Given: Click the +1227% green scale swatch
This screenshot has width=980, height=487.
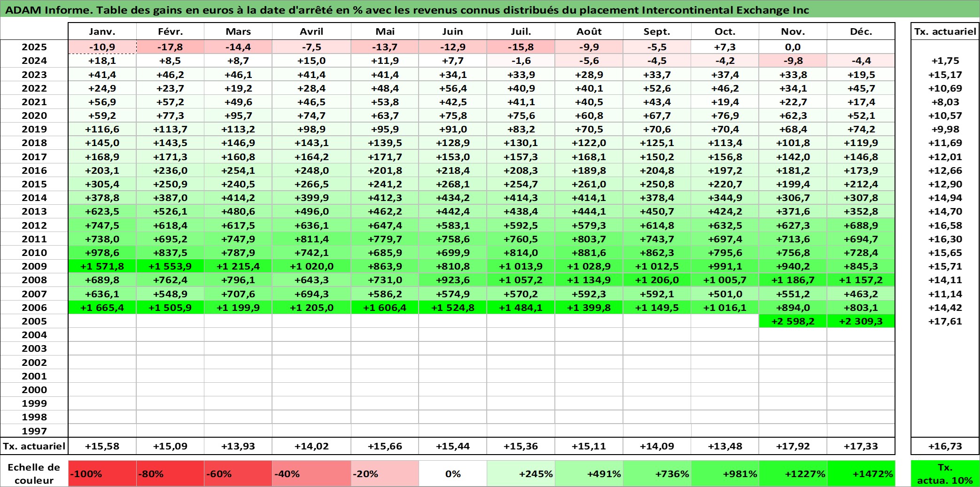Looking at the screenshot, I should (793, 473).
